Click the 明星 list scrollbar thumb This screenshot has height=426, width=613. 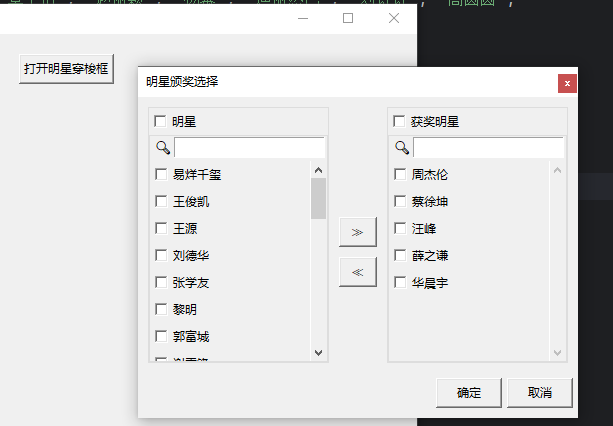(x=318, y=199)
